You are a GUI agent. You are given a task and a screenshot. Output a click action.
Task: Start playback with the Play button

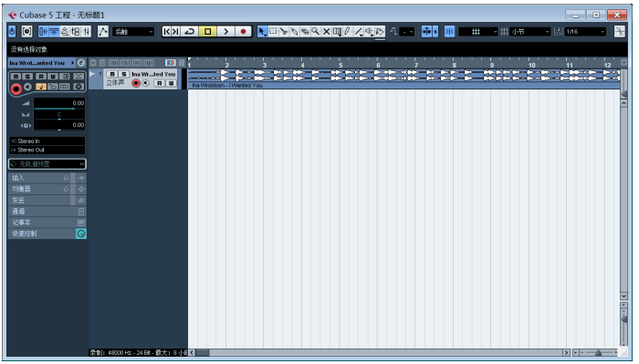[225, 31]
